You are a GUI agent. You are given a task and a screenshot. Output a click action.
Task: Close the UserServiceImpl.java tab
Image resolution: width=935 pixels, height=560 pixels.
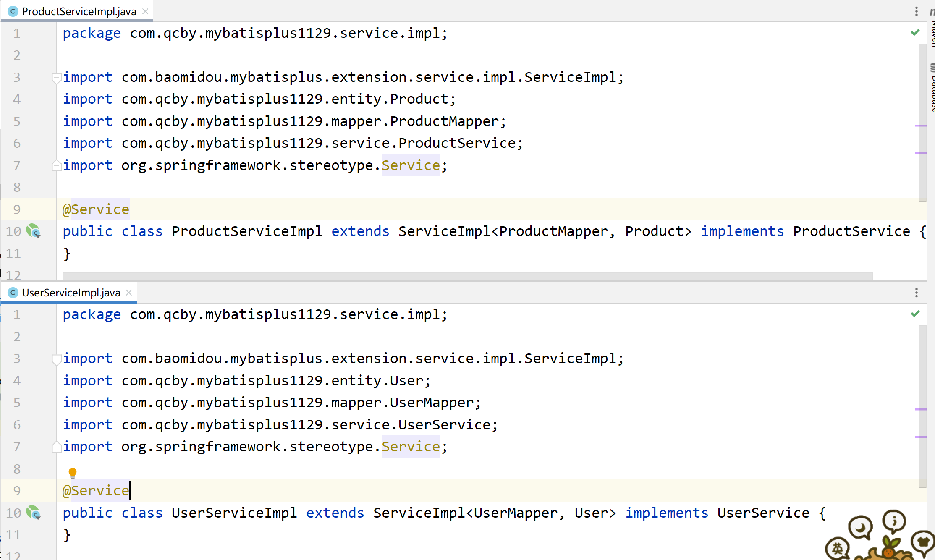point(129,293)
